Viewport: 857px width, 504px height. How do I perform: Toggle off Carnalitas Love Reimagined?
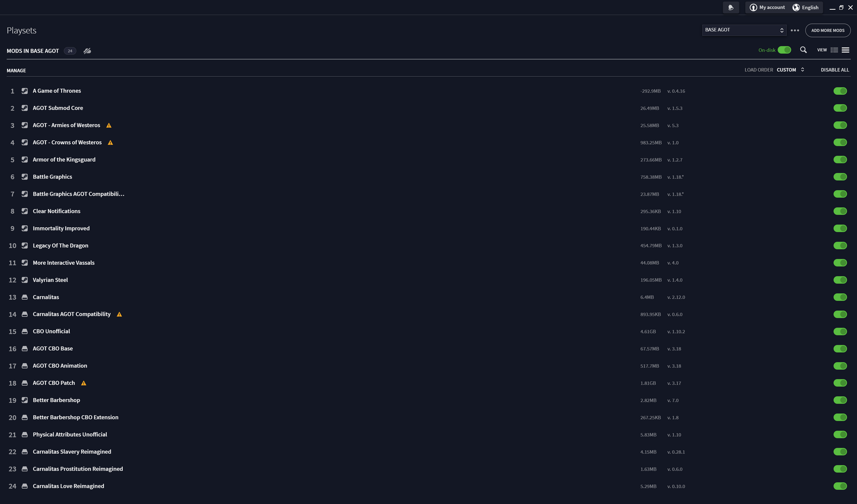pos(840,486)
